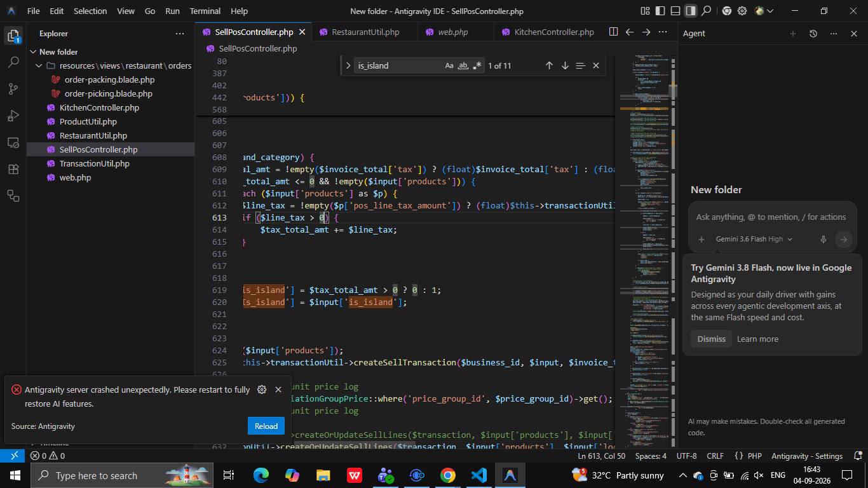Viewport: 868px width, 488px height.
Task: Open the Source Control view
Action: (13, 89)
